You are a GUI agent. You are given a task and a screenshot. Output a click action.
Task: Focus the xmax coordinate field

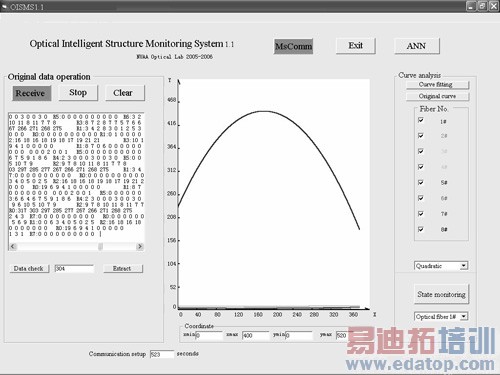coord(255,335)
